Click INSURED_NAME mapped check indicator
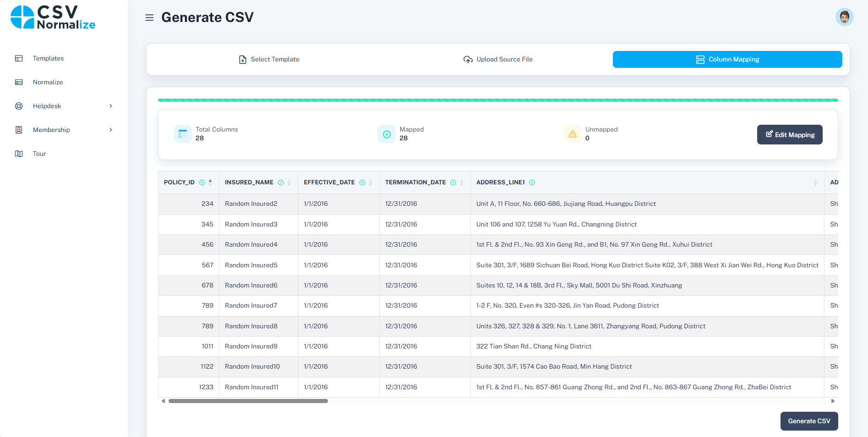 click(281, 183)
